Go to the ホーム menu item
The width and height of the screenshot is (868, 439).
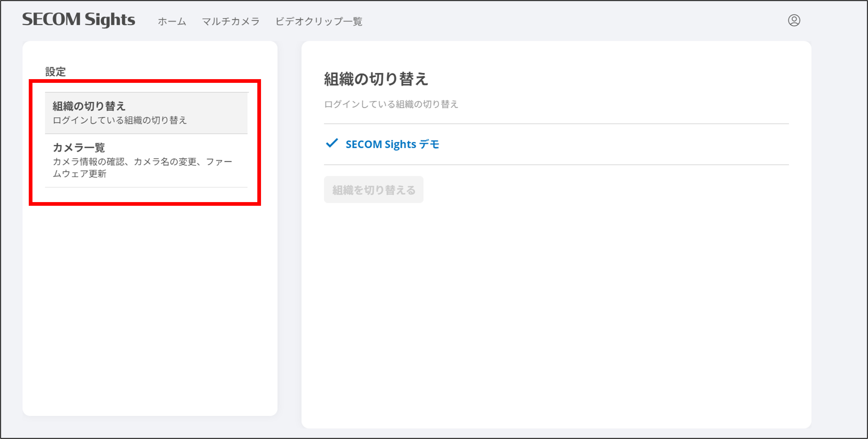pos(172,22)
